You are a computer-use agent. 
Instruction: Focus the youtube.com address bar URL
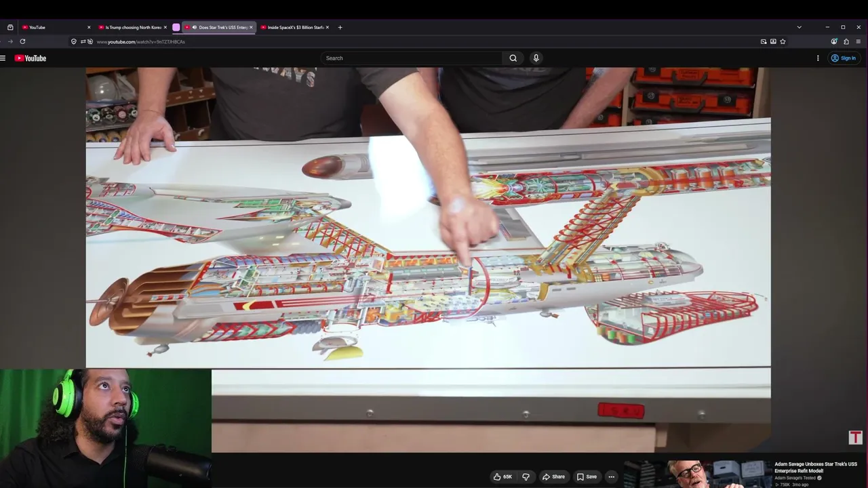pyautogui.click(x=141, y=41)
